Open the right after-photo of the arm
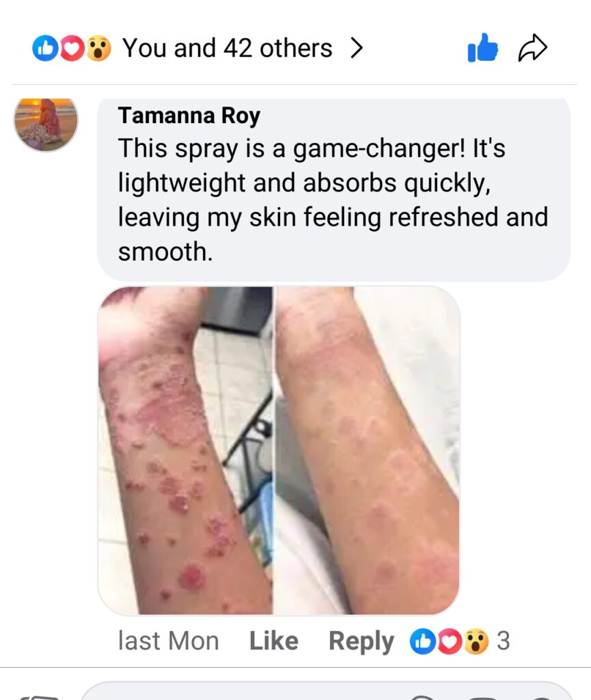The image size is (591, 700). click(368, 450)
